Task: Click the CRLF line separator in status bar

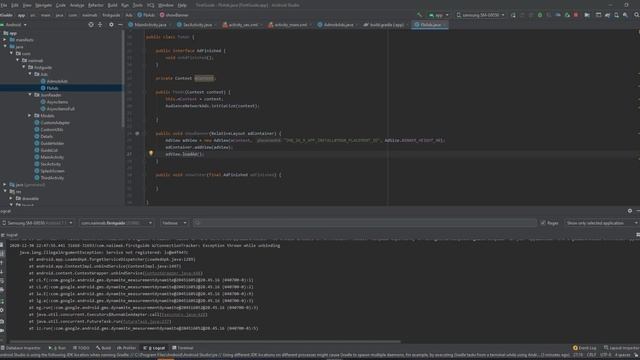Action: point(591,355)
